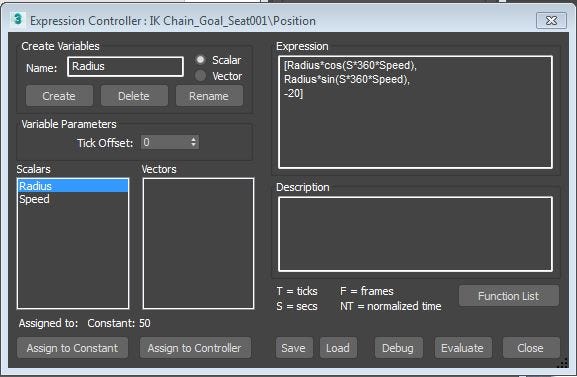Click the Close button at bottom right

point(531,348)
